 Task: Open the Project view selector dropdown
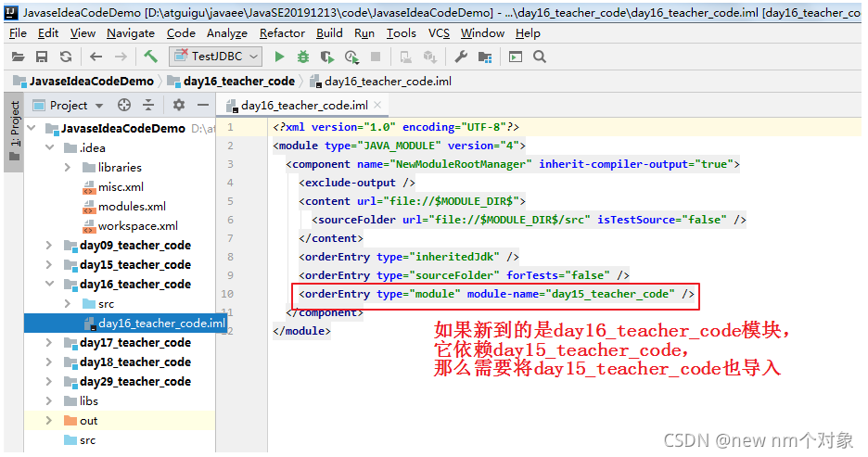[68, 105]
